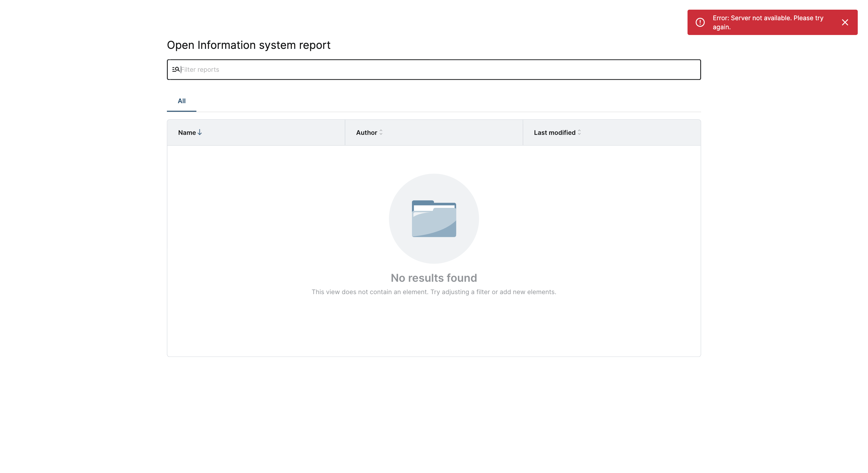Click the Open Information system report title

click(248, 45)
